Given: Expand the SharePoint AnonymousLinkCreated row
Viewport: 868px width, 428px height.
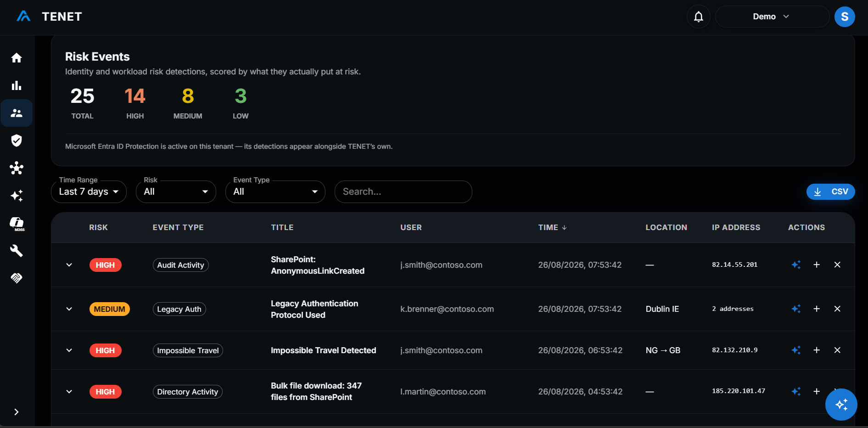Looking at the screenshot, I should (x=69, y=265).
